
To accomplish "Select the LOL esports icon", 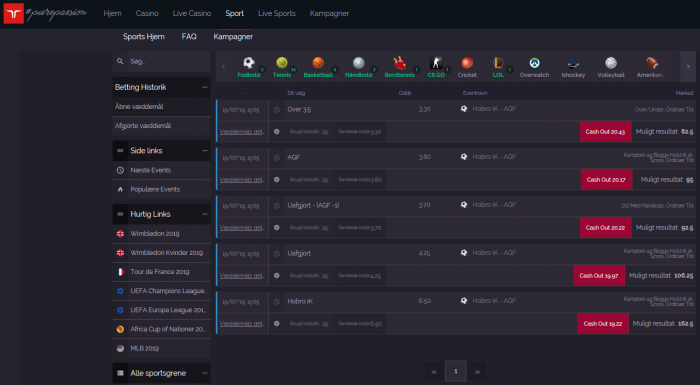I will [498, 63].
